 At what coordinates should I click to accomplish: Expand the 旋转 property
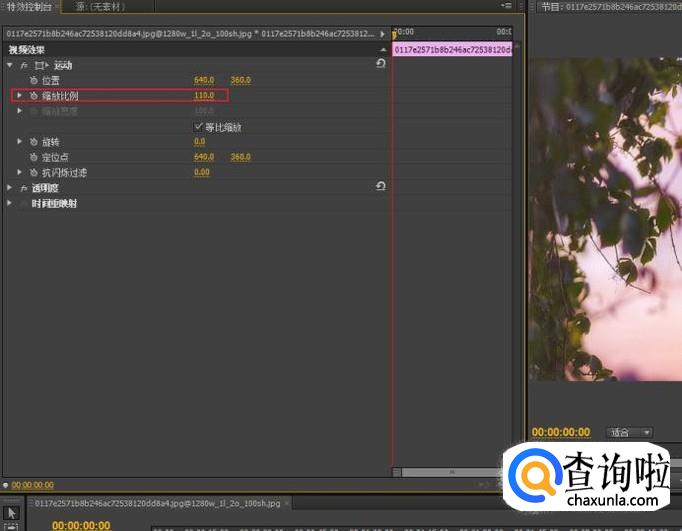click(19, 141)
